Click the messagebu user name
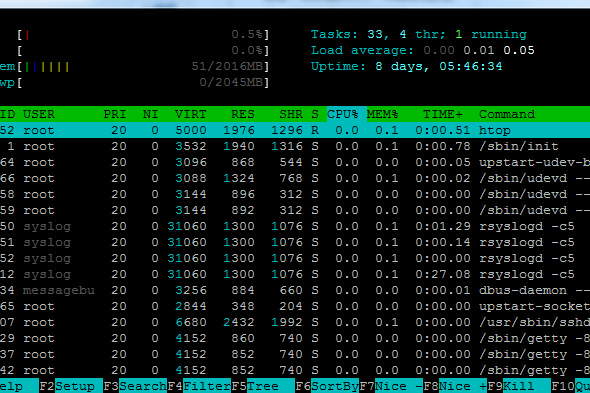 [59, 291]
